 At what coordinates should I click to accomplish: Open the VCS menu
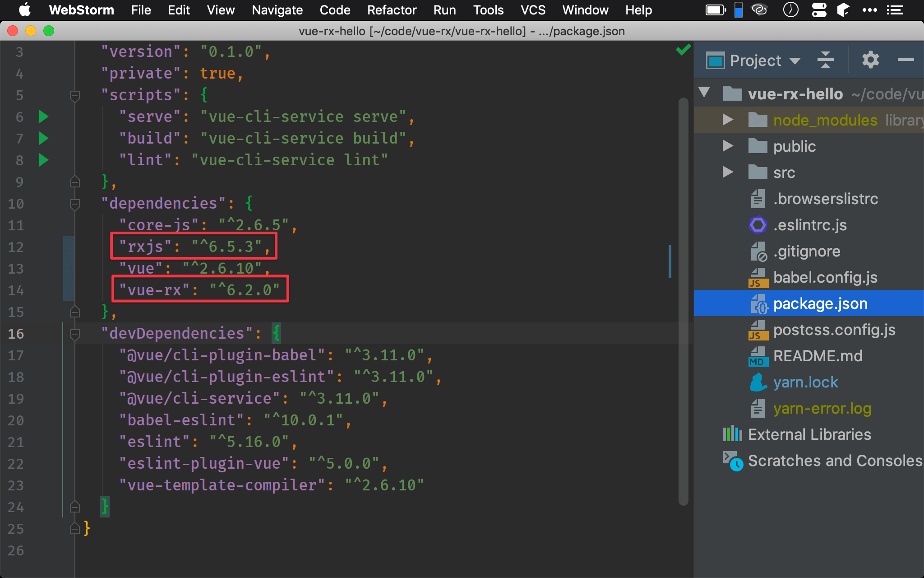pyautogui.click(x=533, y=9)
